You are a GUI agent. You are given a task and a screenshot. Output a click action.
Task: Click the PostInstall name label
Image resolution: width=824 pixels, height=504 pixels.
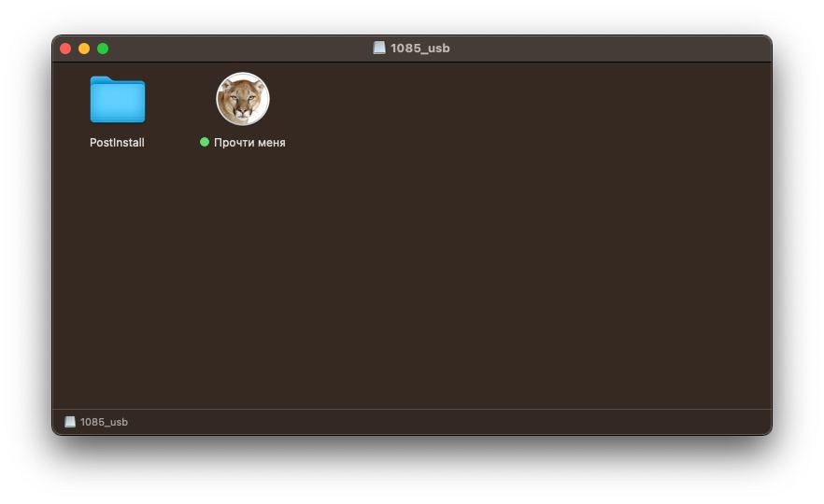point(117,142)
